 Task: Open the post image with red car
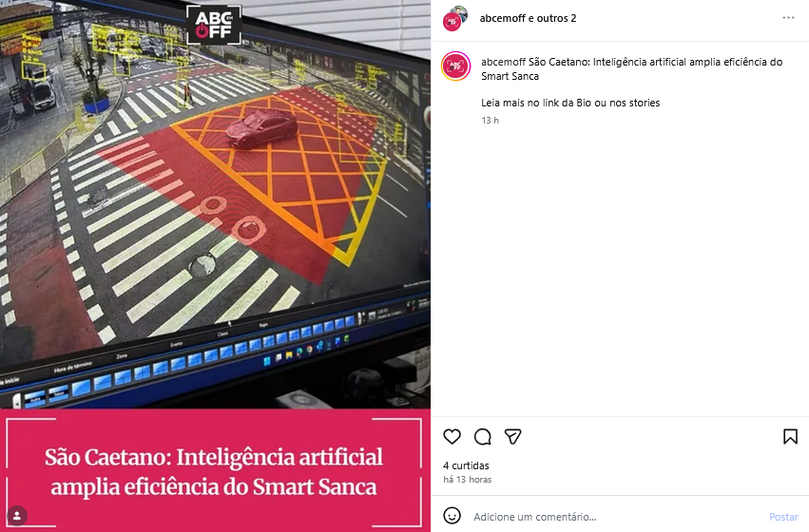(215, 204)
